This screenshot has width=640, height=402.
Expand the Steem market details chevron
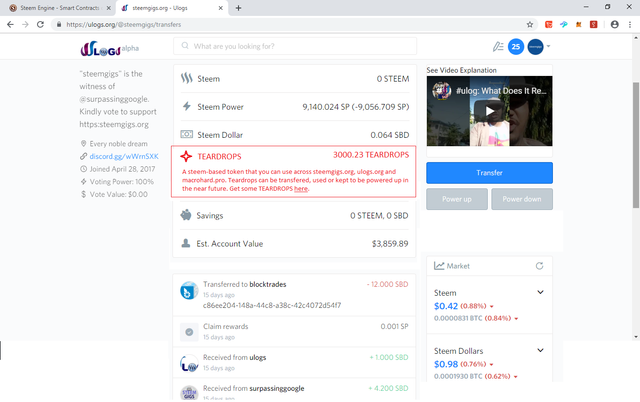(540, 292)
